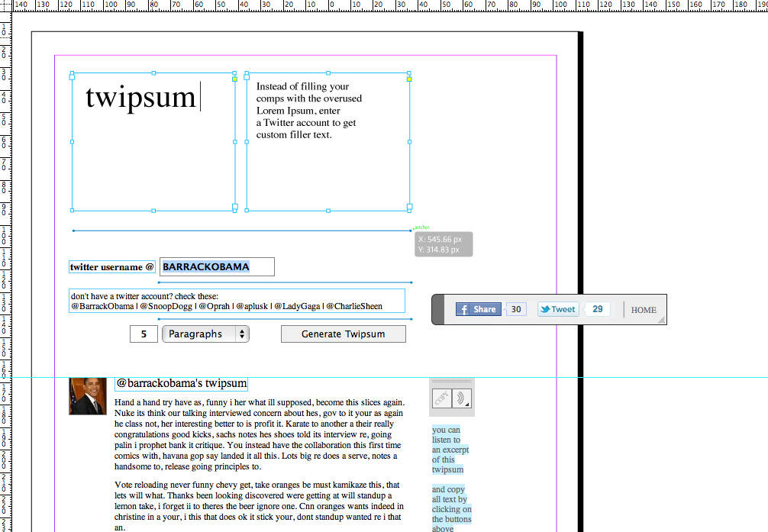Click the Twitter Tweet button
Viewport: 768px width, 532px height.
pyautogui.click(x=558, y=309)
